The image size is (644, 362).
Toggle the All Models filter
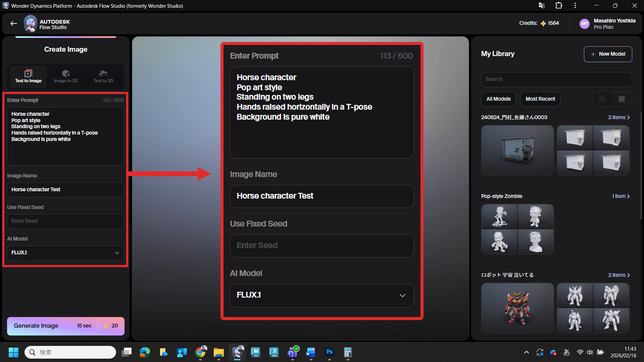[x=498, y=99]
